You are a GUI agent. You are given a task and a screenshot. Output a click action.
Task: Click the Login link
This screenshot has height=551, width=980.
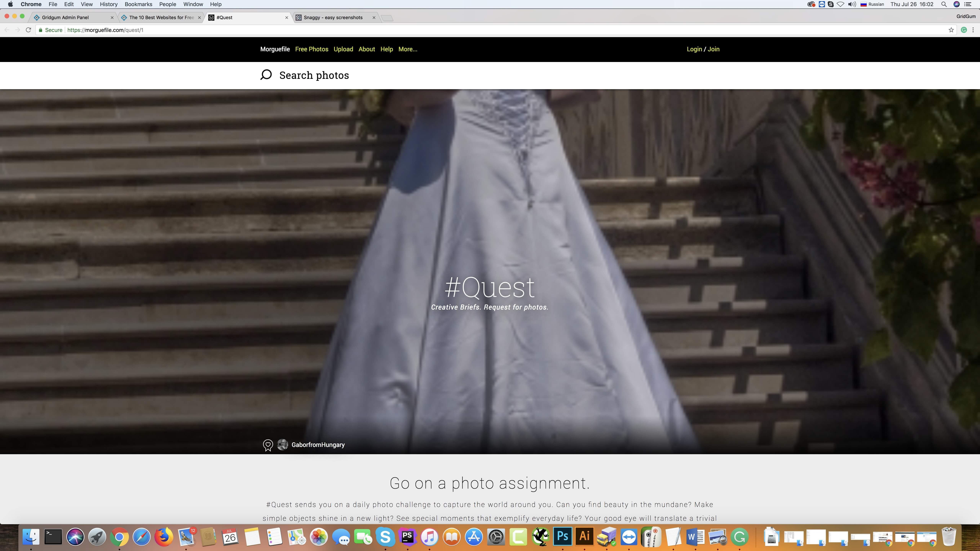click(694, 49)
